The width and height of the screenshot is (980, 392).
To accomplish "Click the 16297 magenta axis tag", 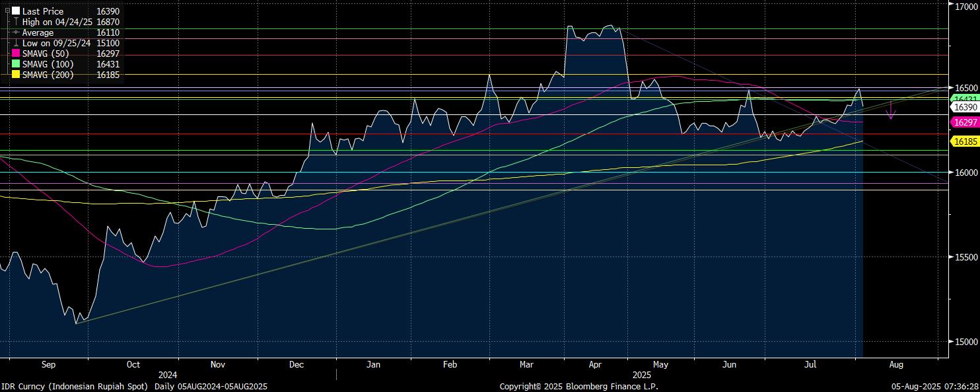I will (x=964, y=122).
